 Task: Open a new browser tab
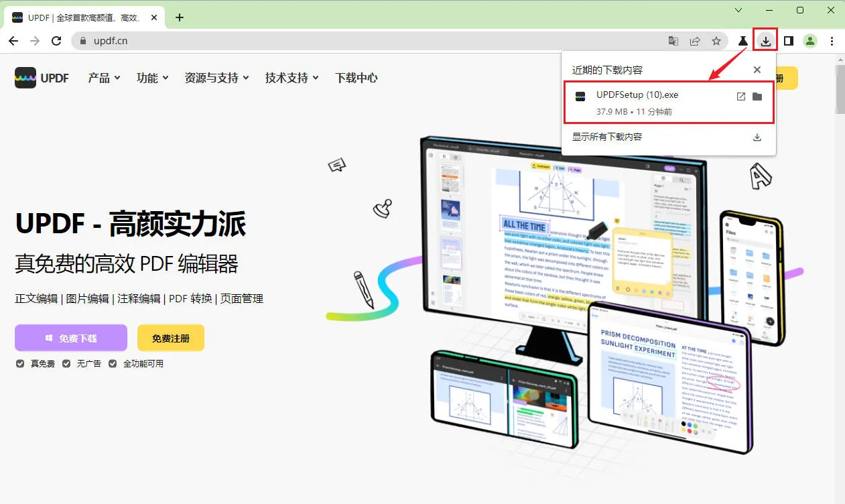point(180,17)
